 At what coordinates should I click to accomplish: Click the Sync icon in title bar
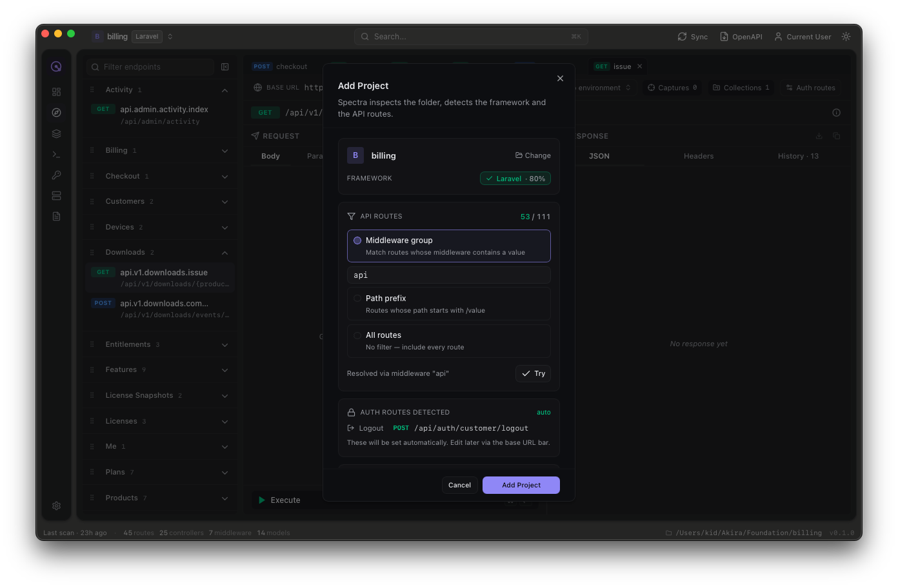click(x=682, y=37)
